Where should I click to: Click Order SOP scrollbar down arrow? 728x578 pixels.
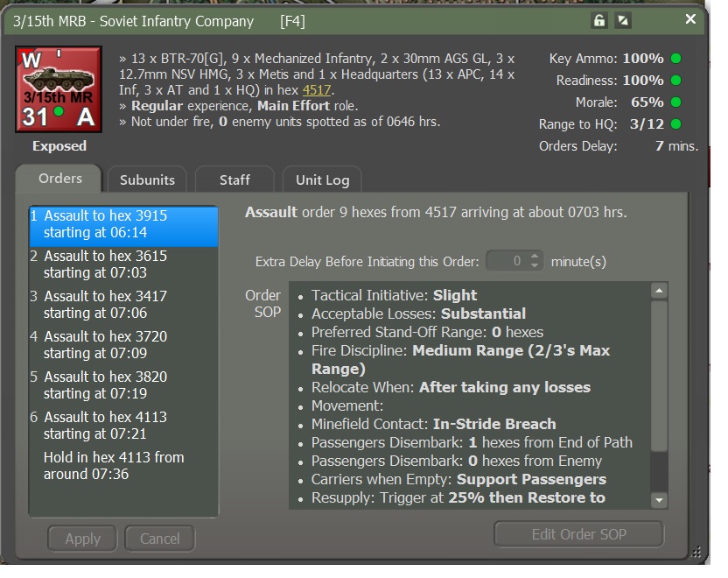(659, 500)
